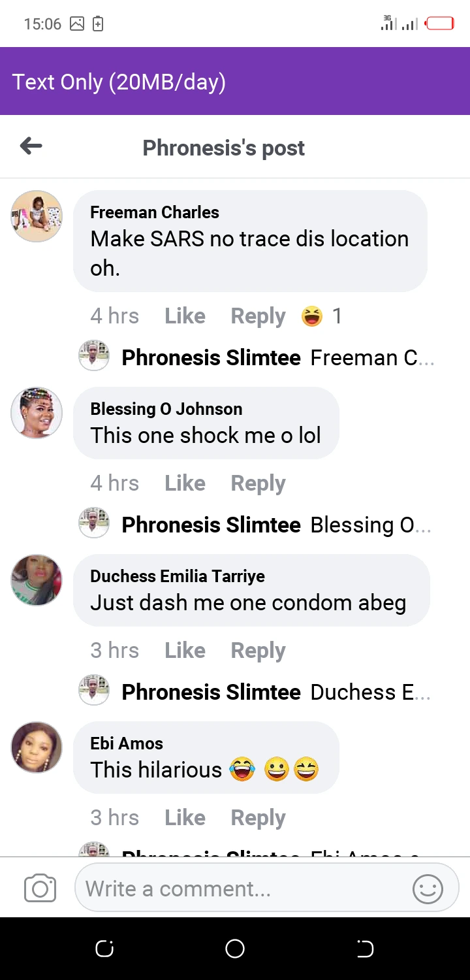Tap the Android back navigation button
Screen dimensions: 470x980
tap(365, 949)
